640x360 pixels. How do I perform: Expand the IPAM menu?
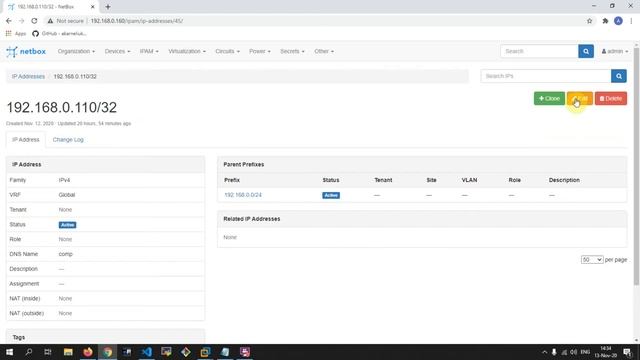[x=149, y=51]
